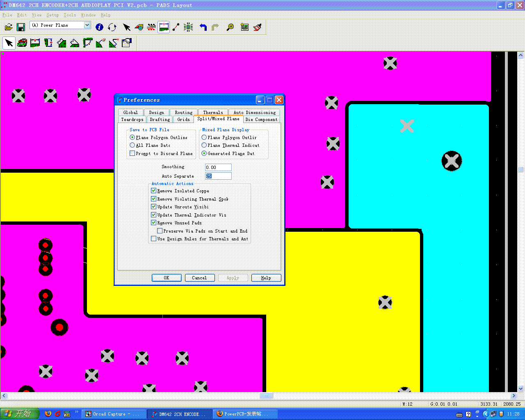Select Plane Polygon Outline under Save to PCB File
525x420 pixels.
pyautogui.click(x=132, y=137)
